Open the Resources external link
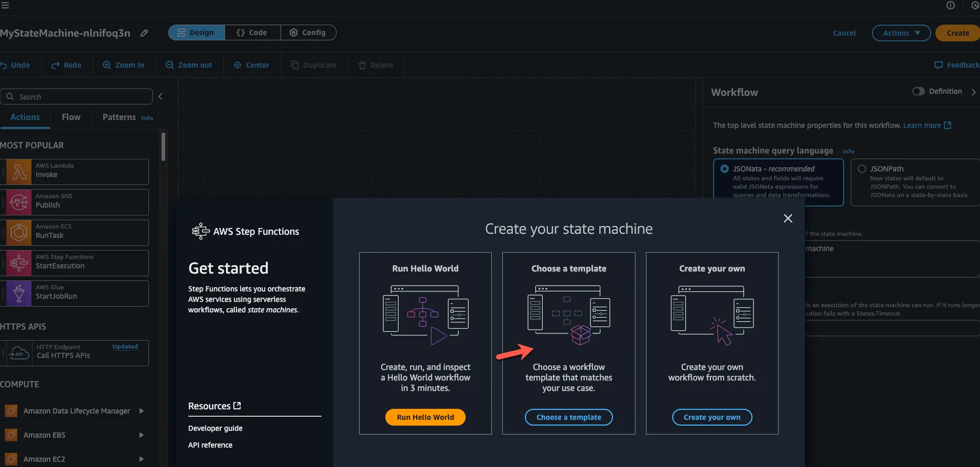980x467 pixels. tap(214, 406)
